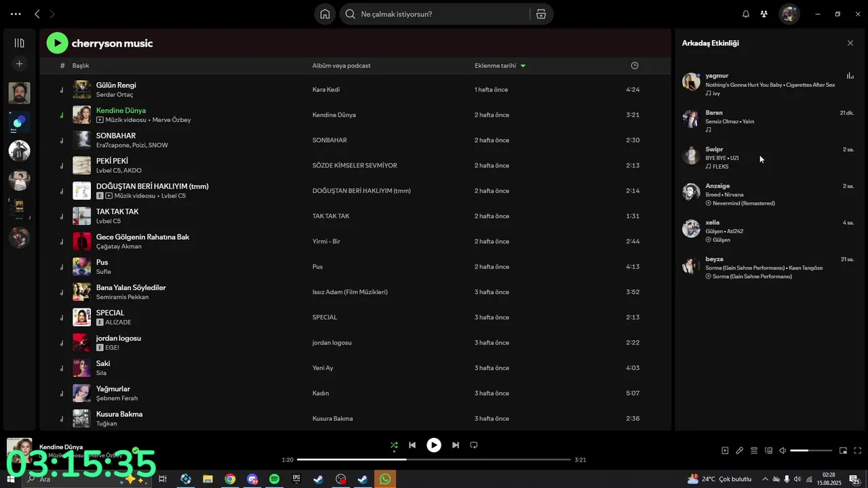Open WhatsApp from taskbar
868x488 pixels.
point(385,479)
